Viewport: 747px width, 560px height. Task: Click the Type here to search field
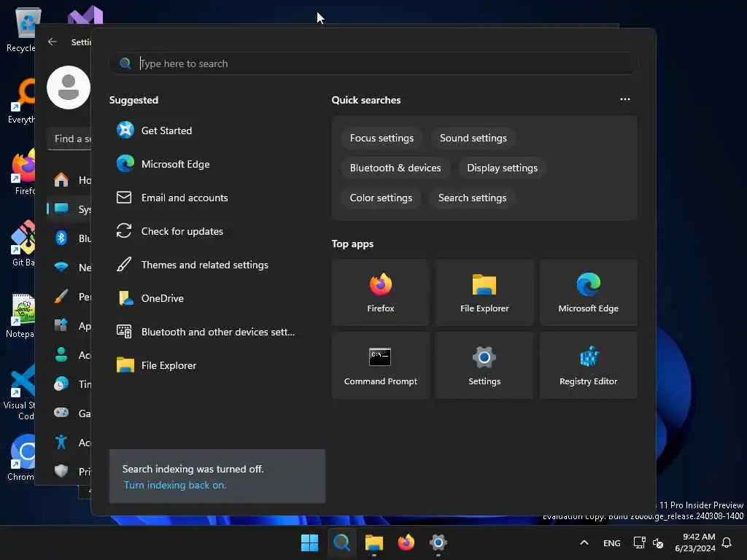[373, 63]
